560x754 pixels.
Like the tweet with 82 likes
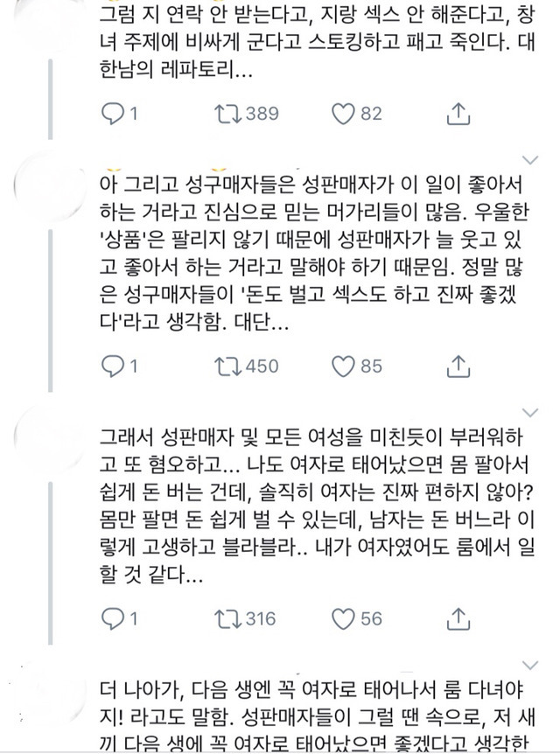[344, 113]
